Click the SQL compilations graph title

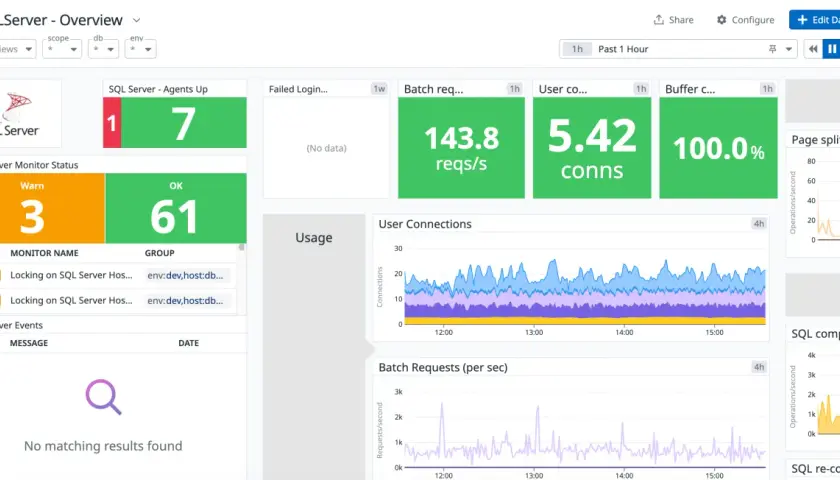coord(815,334)
